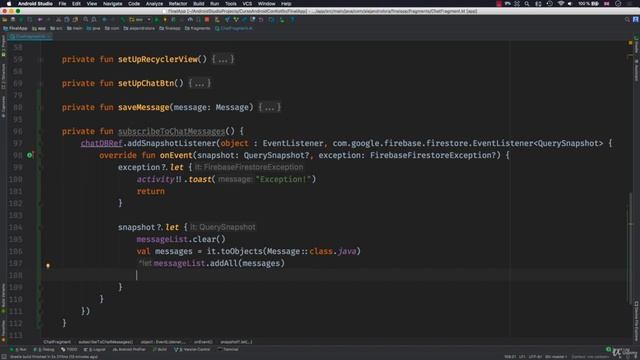Click the Replace toolbar icon

(94, 20)
